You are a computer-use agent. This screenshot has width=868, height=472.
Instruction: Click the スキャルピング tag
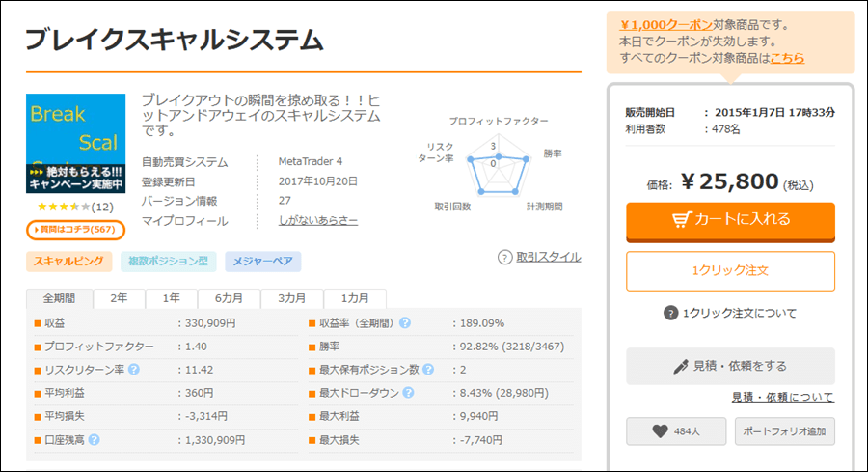pyautogui.click(x=68, y=262)
